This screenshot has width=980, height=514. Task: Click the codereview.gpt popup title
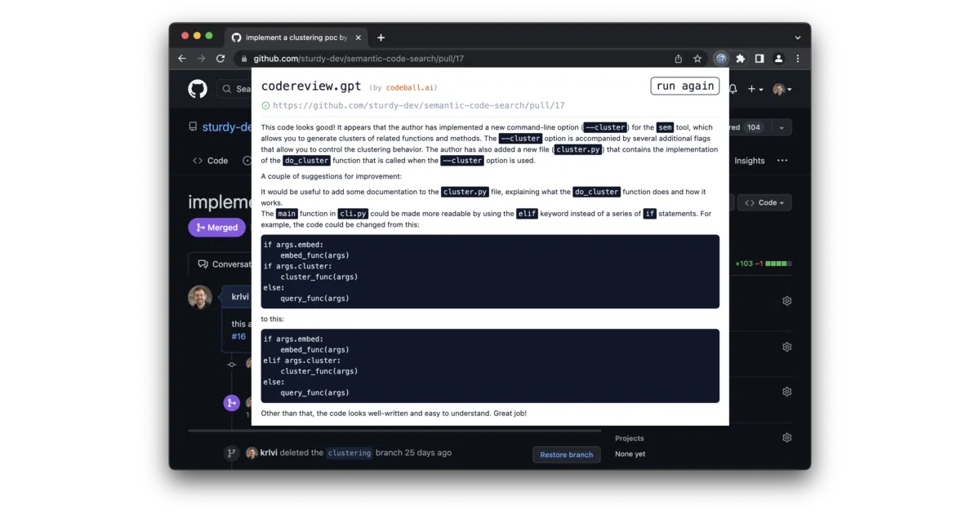(311, 86)
